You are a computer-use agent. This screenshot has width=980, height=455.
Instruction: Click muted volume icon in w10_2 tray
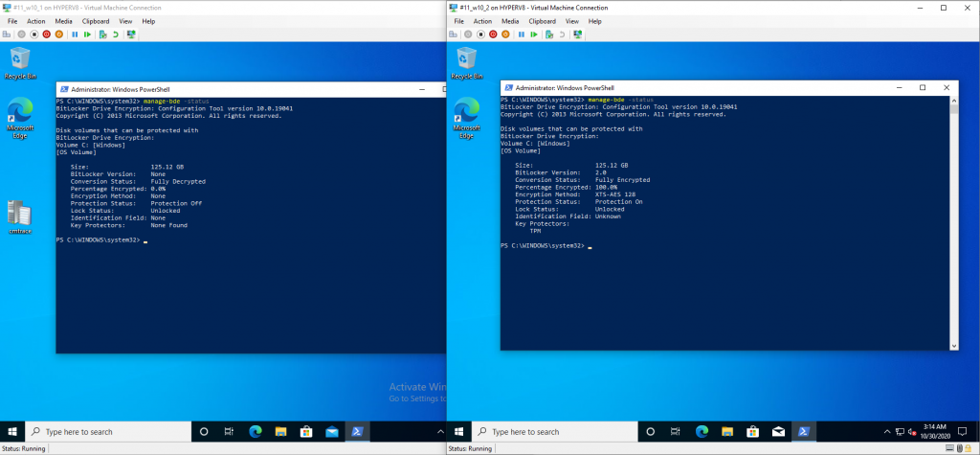pos(912,432)
